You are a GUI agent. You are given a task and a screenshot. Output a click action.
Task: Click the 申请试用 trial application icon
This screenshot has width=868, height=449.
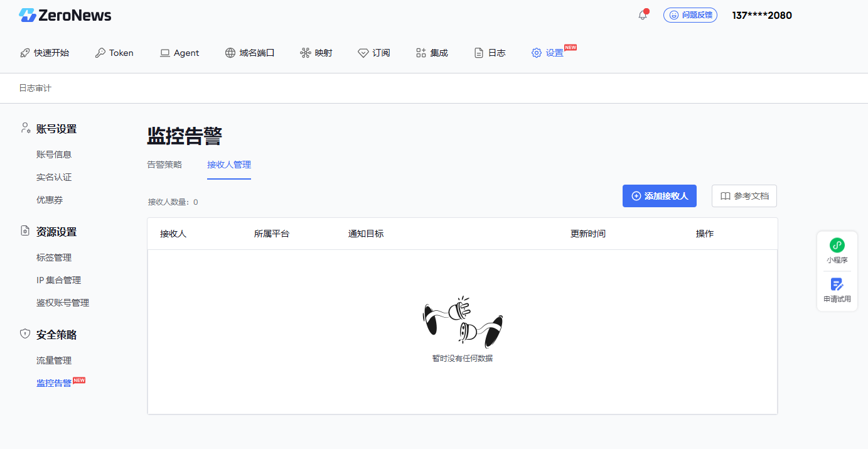pyautogui.click(x=837, y=290)
